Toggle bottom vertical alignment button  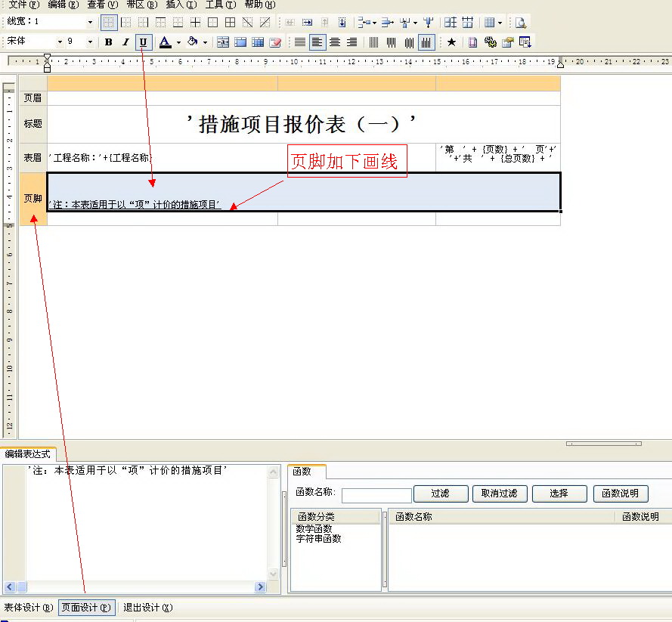(x=426, y=42)
